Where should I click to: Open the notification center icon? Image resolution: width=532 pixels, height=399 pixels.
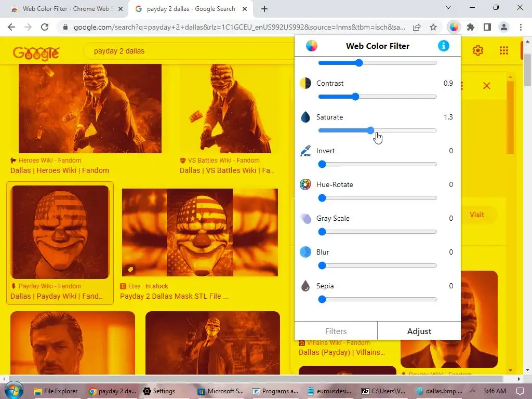click(520, 391)
